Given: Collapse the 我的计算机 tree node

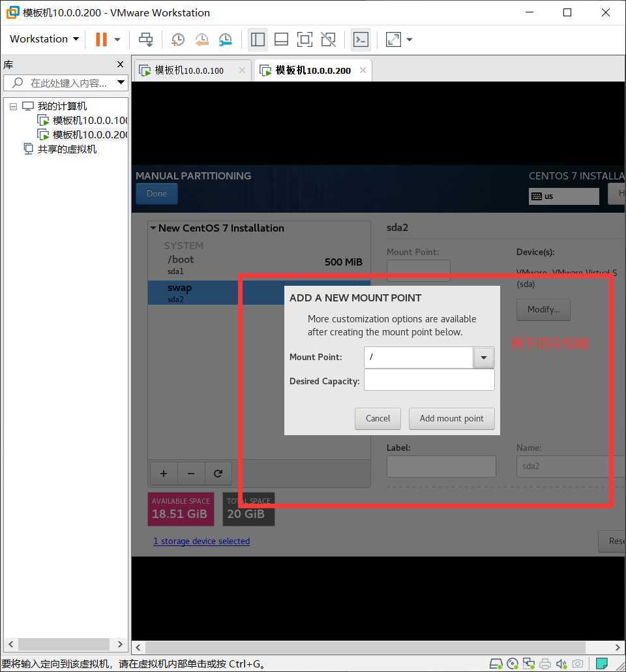Looking at the screenshot, I should pyautogui.click(x=13, y=106).
